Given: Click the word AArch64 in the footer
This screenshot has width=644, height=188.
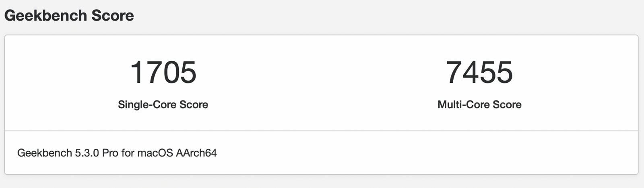Looking at the screenshot, I should coord(196,153).
